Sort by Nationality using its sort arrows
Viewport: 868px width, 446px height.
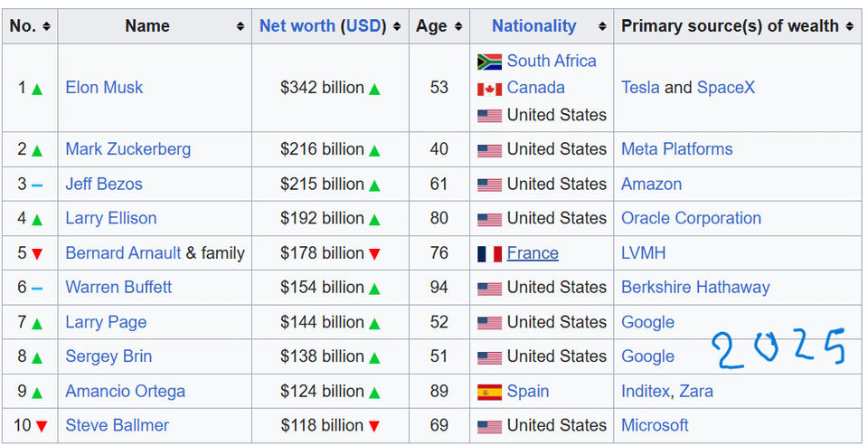click(x=602, y=26)
